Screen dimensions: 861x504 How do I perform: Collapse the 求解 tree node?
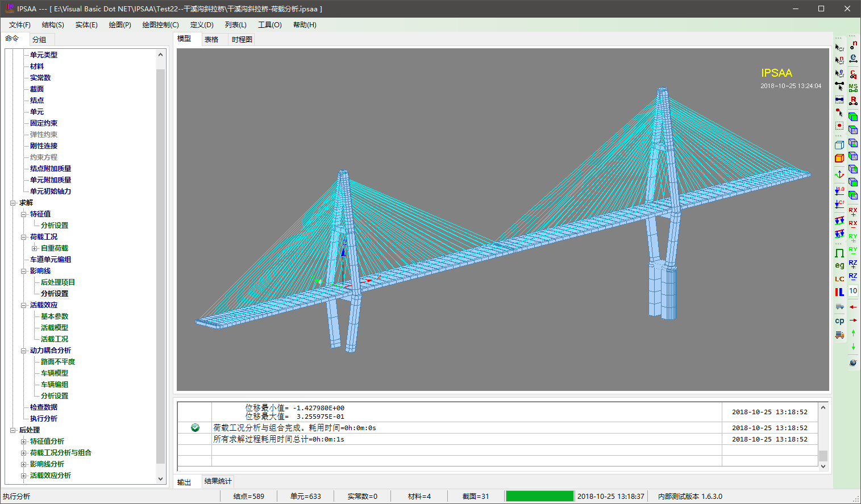coord(13,203)
